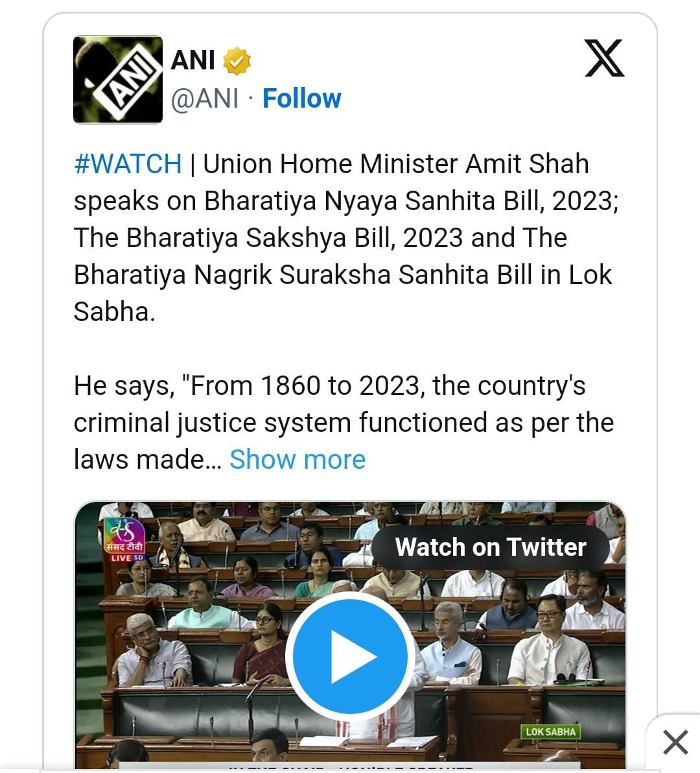700x773 pixels.
Task: Expand the tweet with Show more
Action: coord(297,459)
